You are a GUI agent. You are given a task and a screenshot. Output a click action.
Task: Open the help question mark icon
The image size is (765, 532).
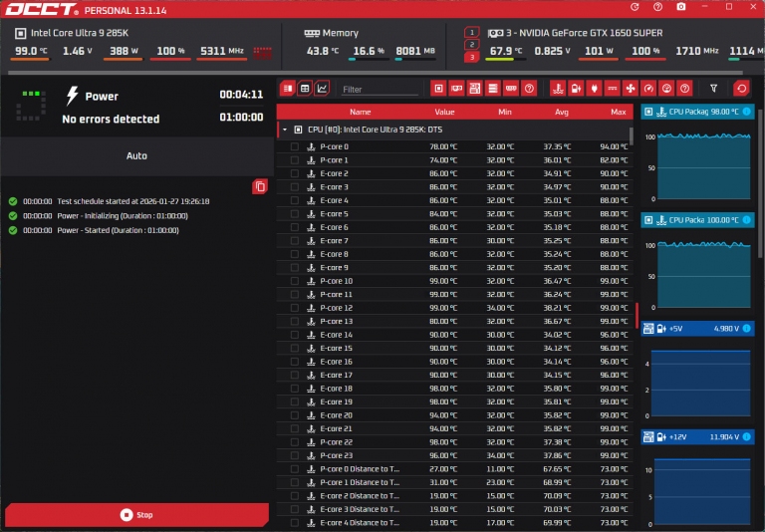[x=657, y=7]
